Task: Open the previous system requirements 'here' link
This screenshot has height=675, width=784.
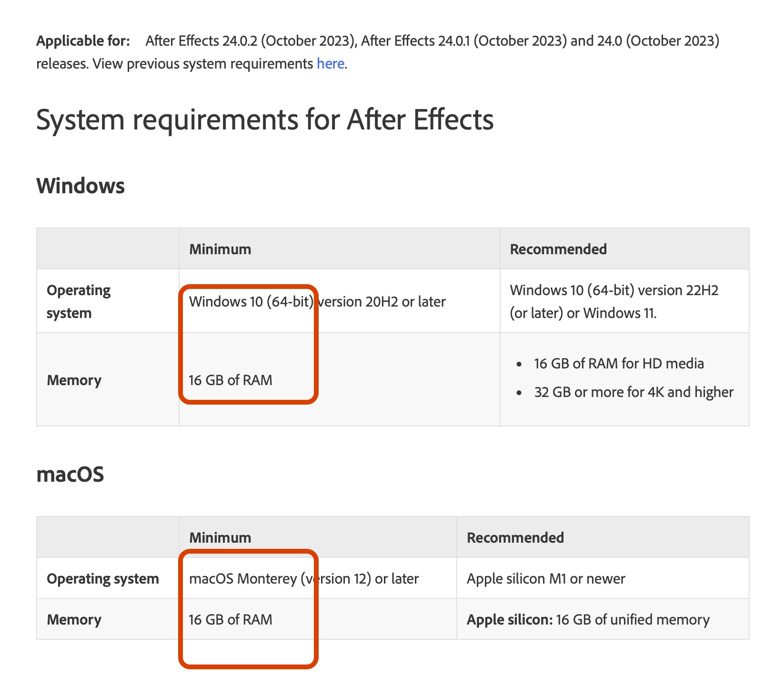Action: pos(331,63)
